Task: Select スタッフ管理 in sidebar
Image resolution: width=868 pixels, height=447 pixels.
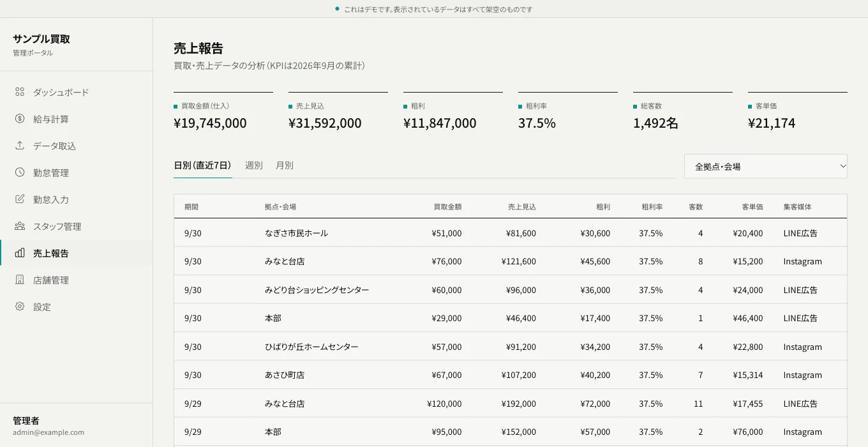Action: click(x=77, y=226)
